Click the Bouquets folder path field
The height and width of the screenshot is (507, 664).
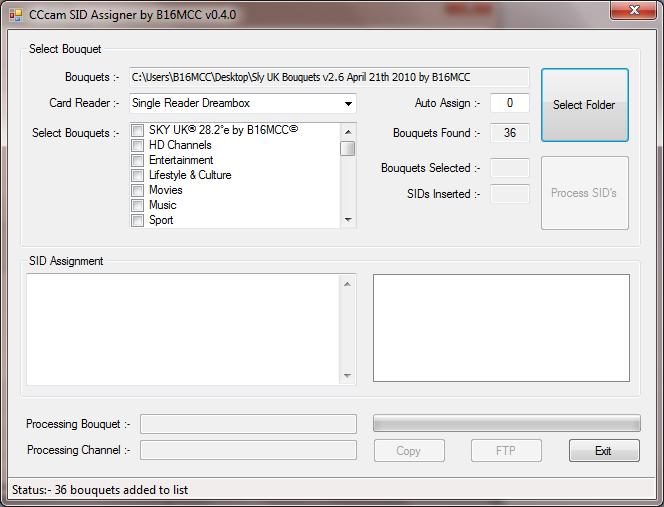(x=329, y=77)
